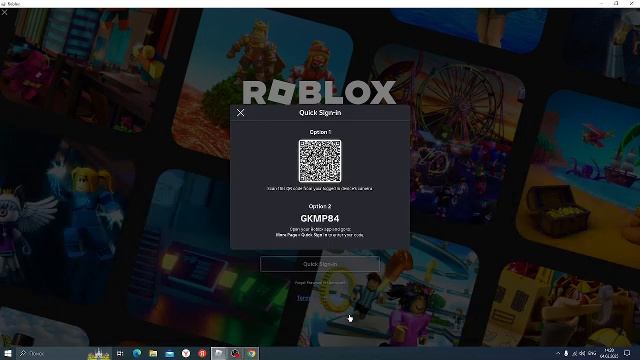Click the castle widget on the taskbar

click(x=99, y=353)
